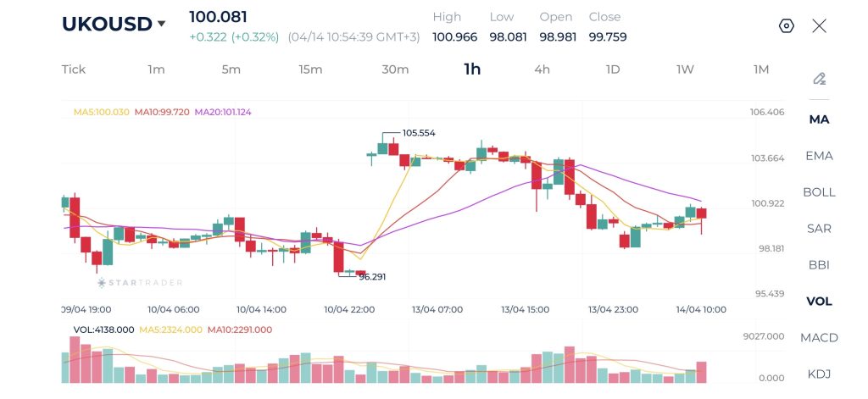
Task: Select the 1m timeframe tab
Action: (156, 69)
